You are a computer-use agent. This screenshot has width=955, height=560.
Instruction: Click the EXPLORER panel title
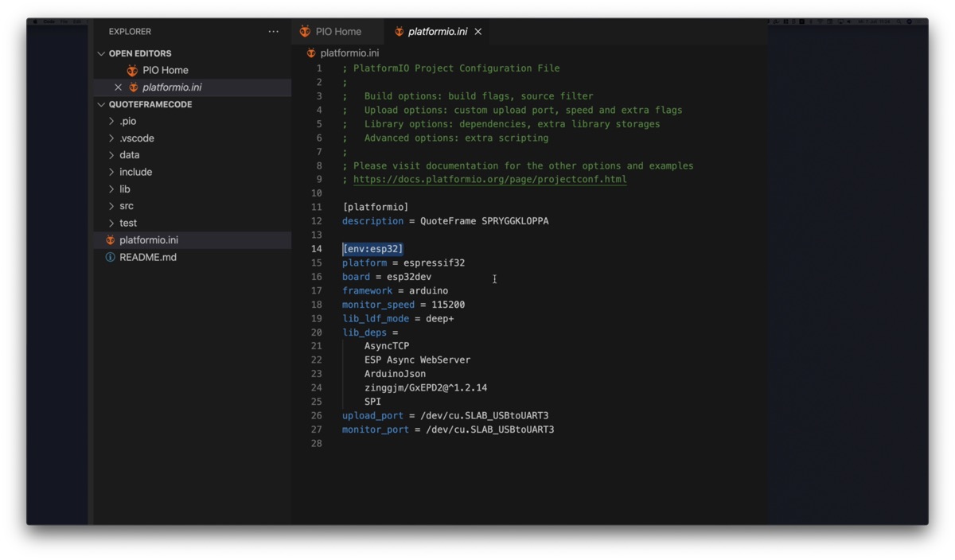point(130,32)
